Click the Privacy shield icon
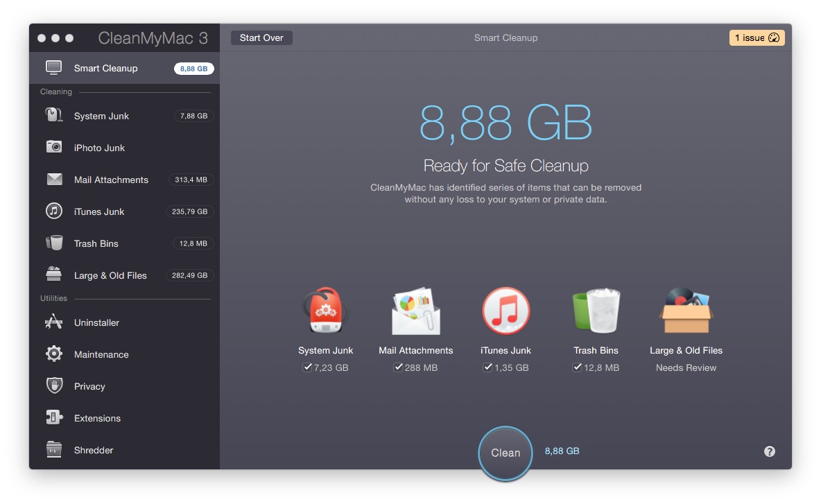 (x=54, y=385)
